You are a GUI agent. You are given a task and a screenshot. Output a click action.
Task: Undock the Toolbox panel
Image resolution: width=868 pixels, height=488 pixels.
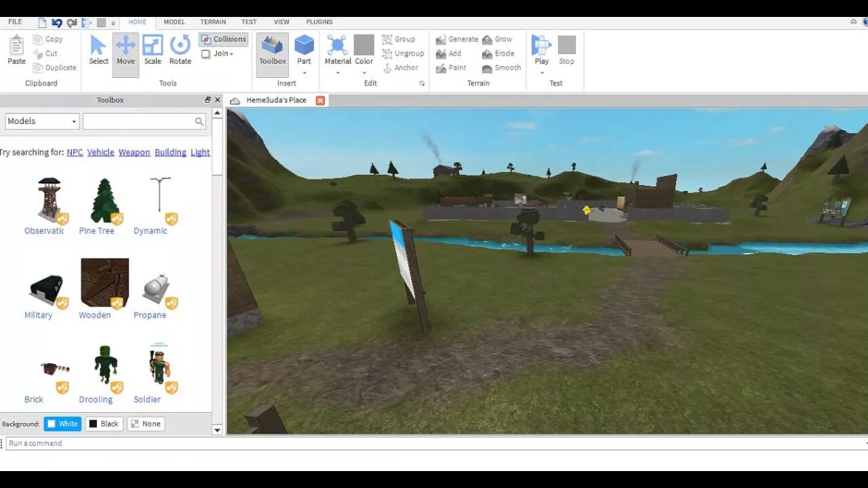208,100
